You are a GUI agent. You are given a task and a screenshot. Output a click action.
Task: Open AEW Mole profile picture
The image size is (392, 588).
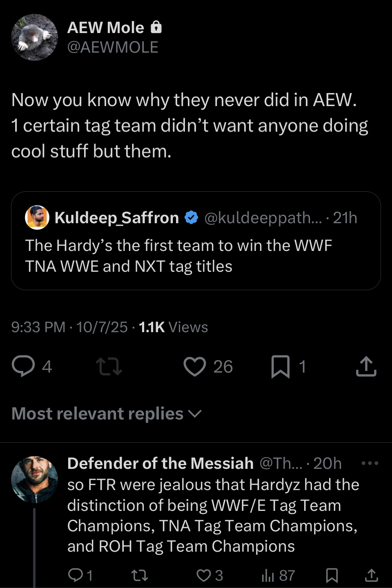(x=35, y=38)
